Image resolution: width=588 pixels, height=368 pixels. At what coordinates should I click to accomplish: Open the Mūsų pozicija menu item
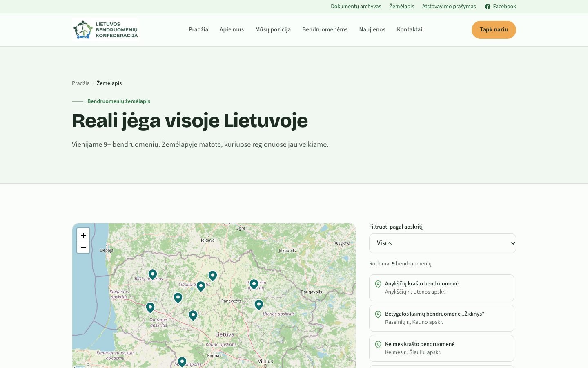(x=273, y=29)
